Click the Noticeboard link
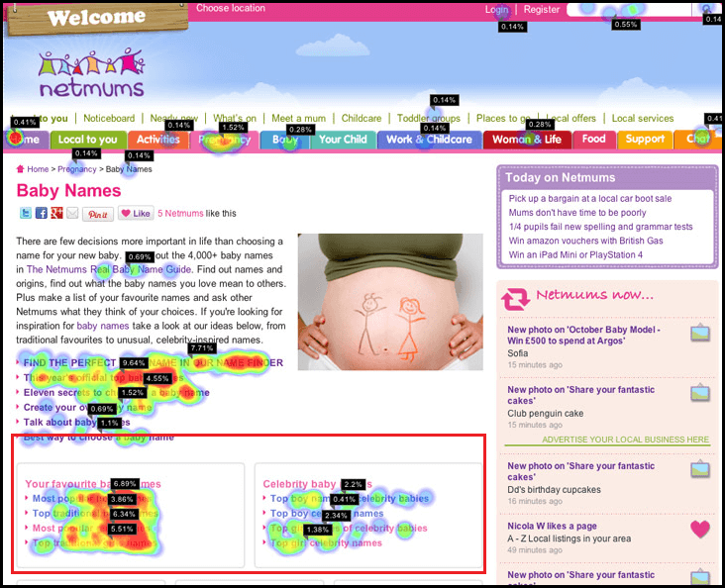Screen dimensions: 725x588 [109, 119]
